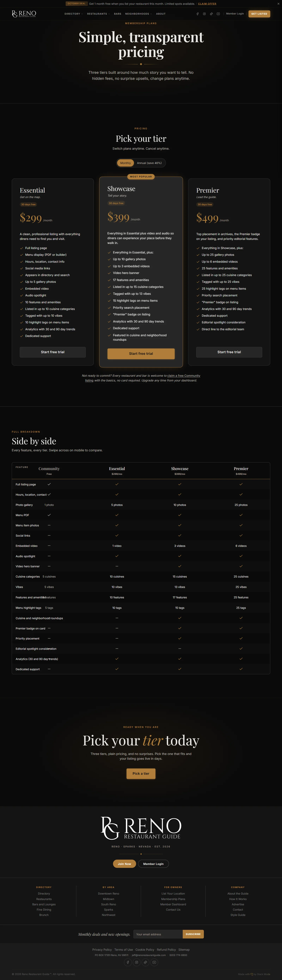Screen dimensions: 282x980
Task: Open the TikTok icon in the header
Action: click(x=211, y=14)
